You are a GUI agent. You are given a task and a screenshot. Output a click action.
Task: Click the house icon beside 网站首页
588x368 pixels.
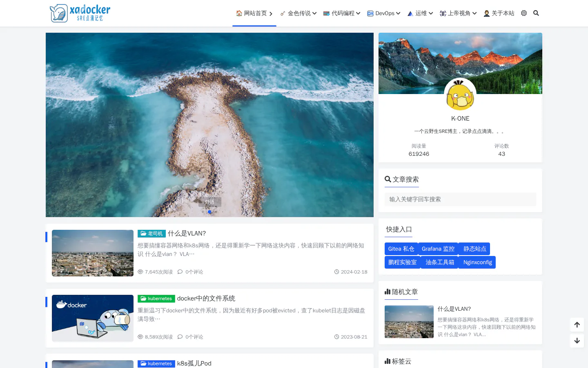(x=239, y=13)
